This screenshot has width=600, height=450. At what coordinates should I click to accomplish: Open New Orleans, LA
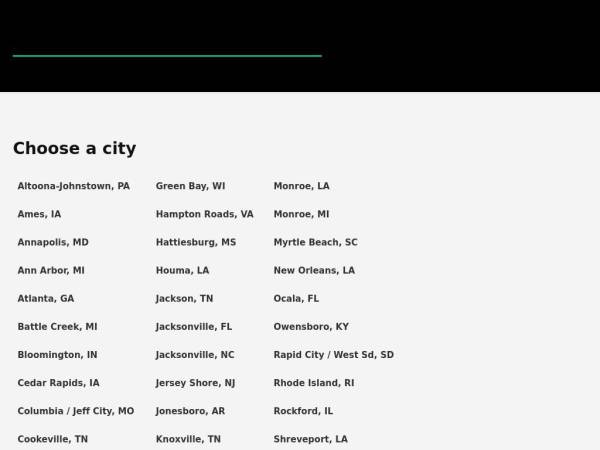click(314, 271)
